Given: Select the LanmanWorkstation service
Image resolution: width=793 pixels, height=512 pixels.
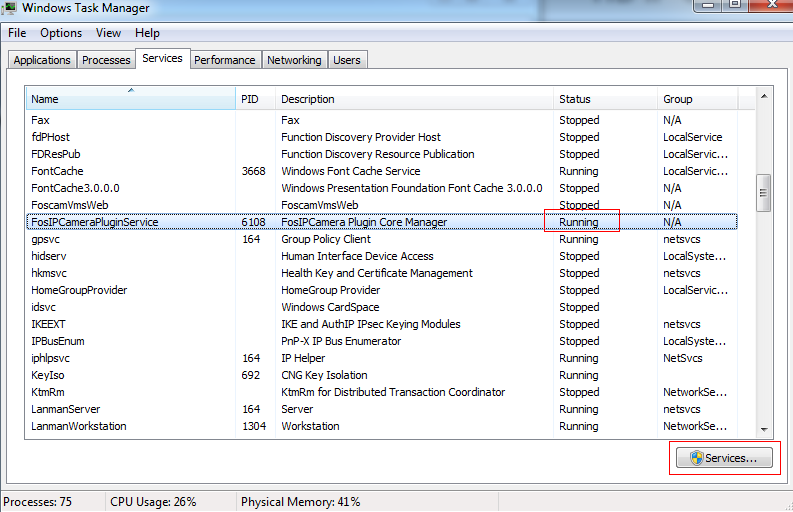Looking at the screenshot, I should pos(79,426).
